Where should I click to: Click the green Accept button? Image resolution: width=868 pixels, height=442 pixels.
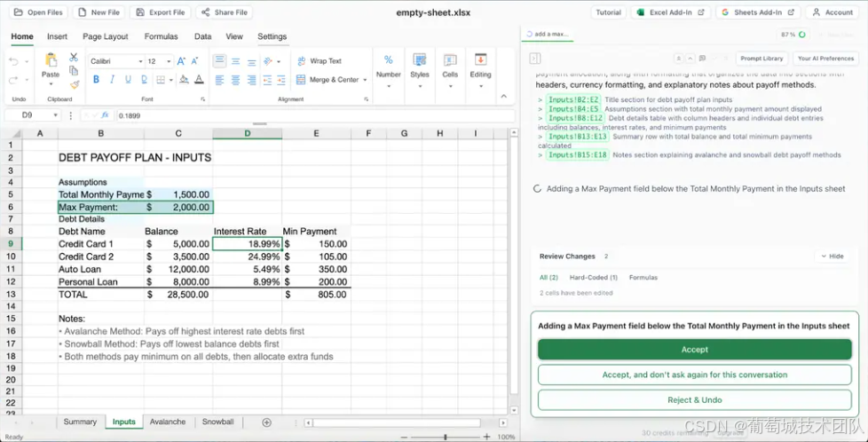[694, 350]
